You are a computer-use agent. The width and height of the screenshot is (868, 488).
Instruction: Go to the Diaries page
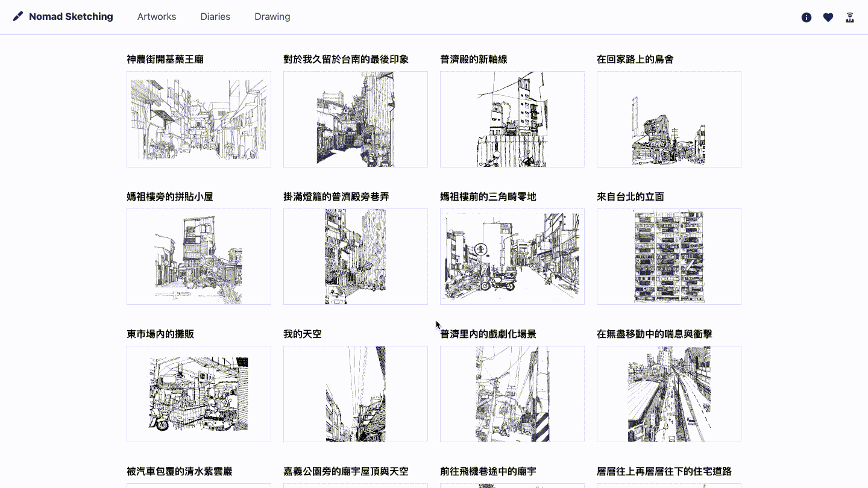click(x=215, y=17)
